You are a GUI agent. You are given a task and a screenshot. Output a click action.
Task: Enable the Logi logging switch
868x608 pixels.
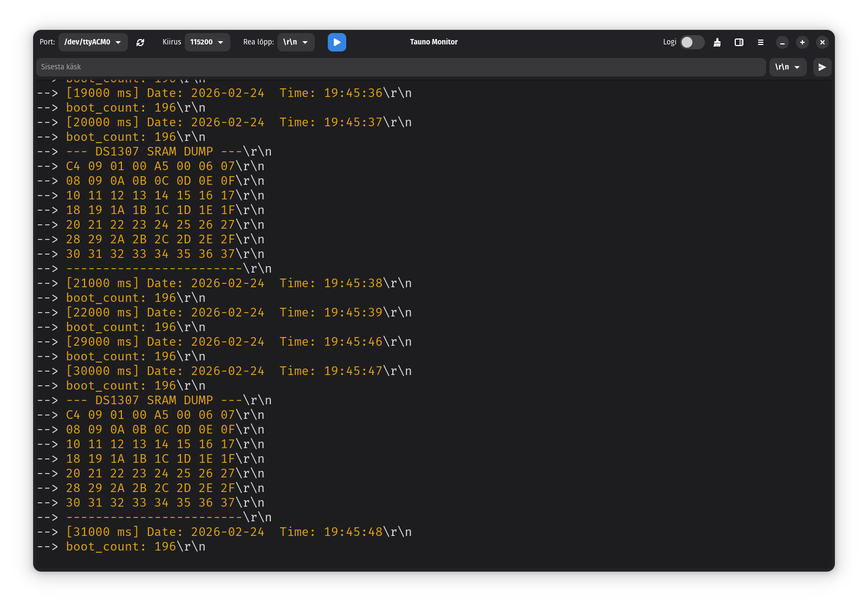692,42
